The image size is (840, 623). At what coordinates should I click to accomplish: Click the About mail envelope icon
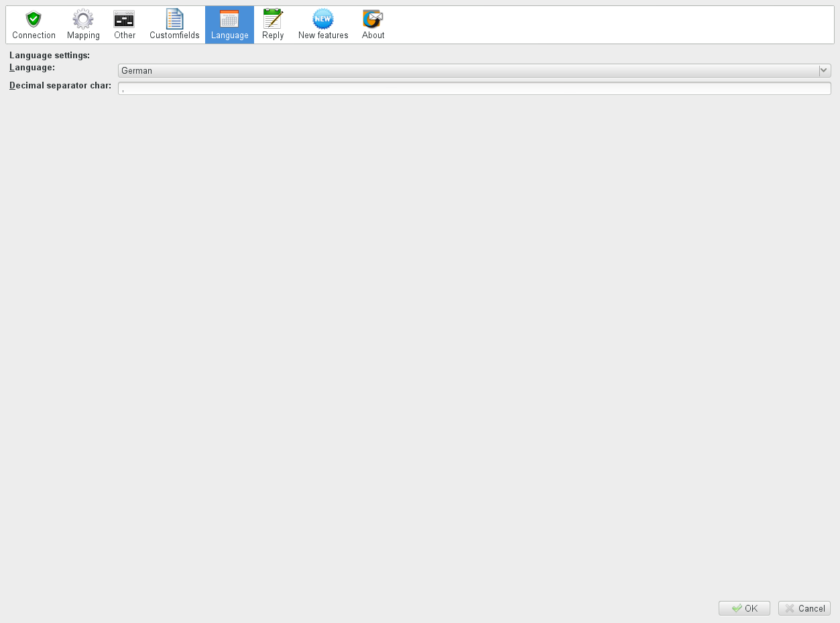(x=373, y=19)
